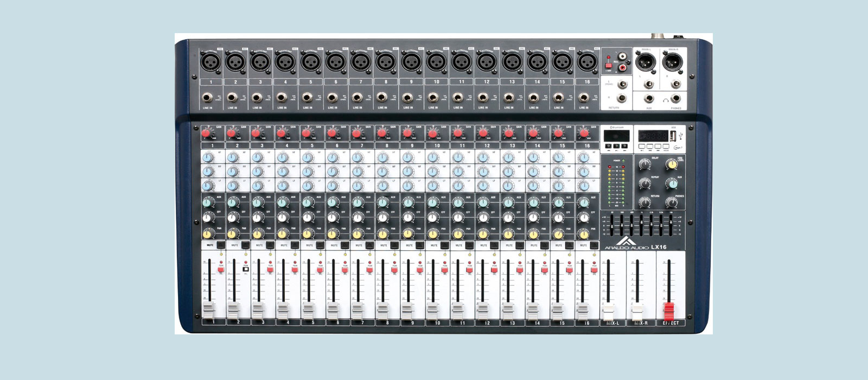Click the channel 10 XLR mic input

436,61
